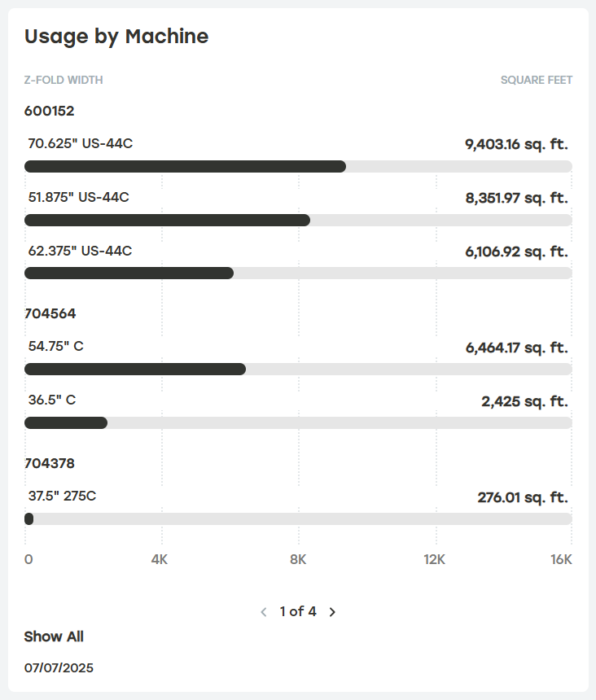
Task: Select the 36.5" C usage bar
Action: pyautogui.click(x=66, y=422)
